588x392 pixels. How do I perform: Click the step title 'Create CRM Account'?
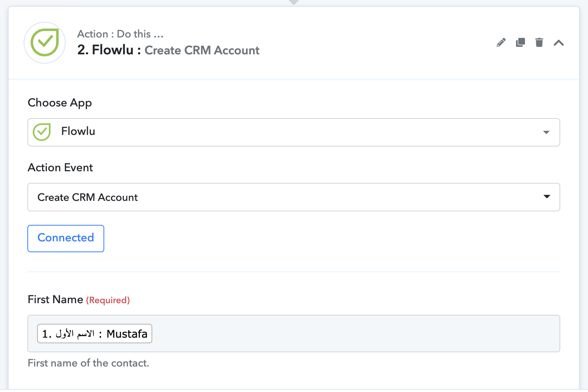point(202,50)
